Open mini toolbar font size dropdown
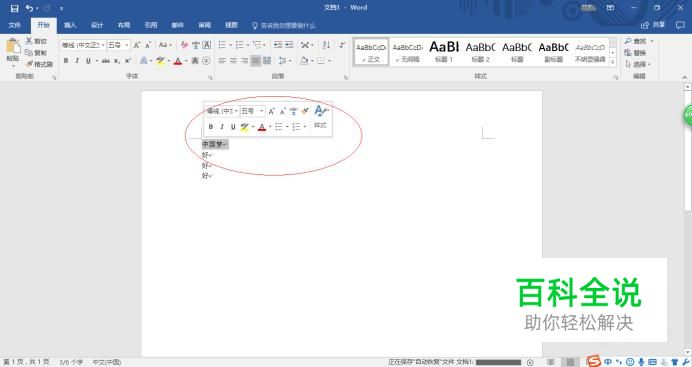The height and width of the screenshot is (367, 692). 262,111
